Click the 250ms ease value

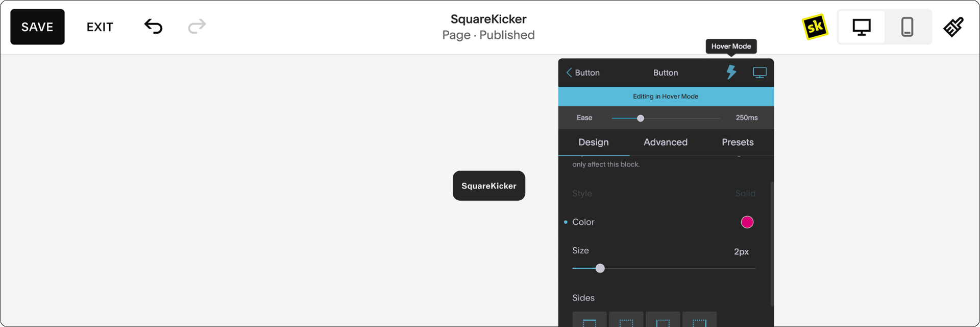(746, 118)
